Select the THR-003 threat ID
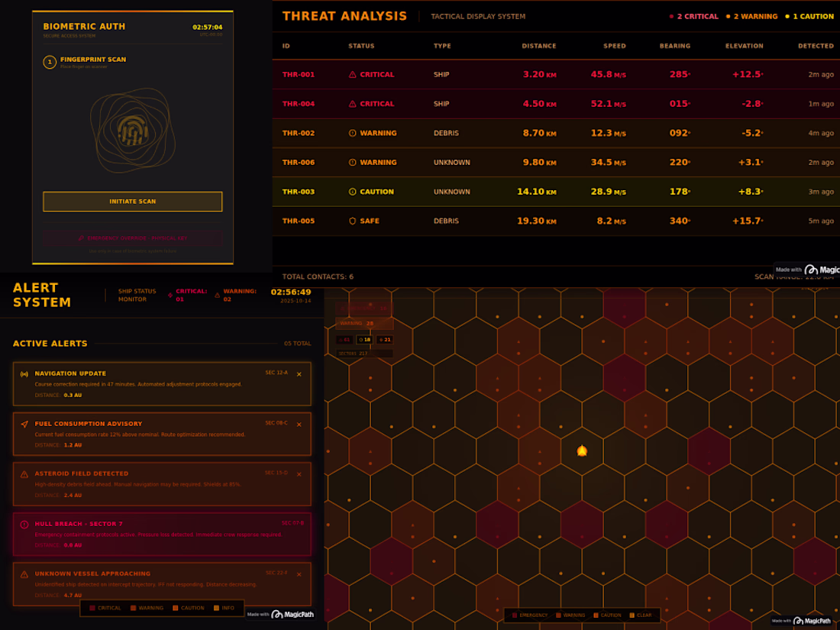The width and height of the screenshot is (840, 630). [299, 192]
